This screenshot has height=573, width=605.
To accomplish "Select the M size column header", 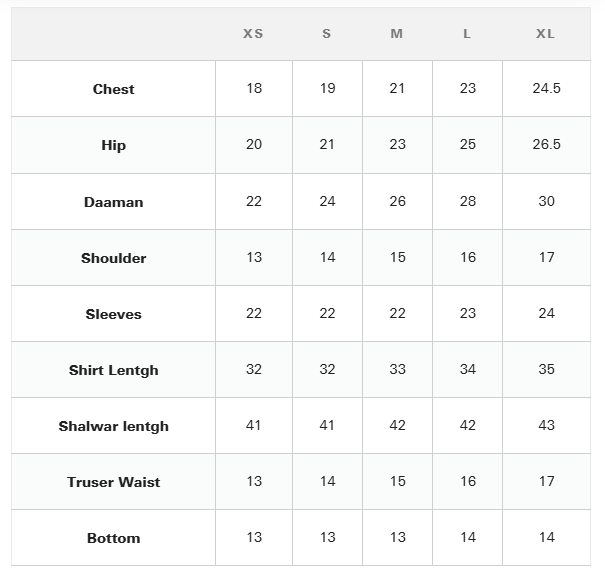I will coord(397,34).
